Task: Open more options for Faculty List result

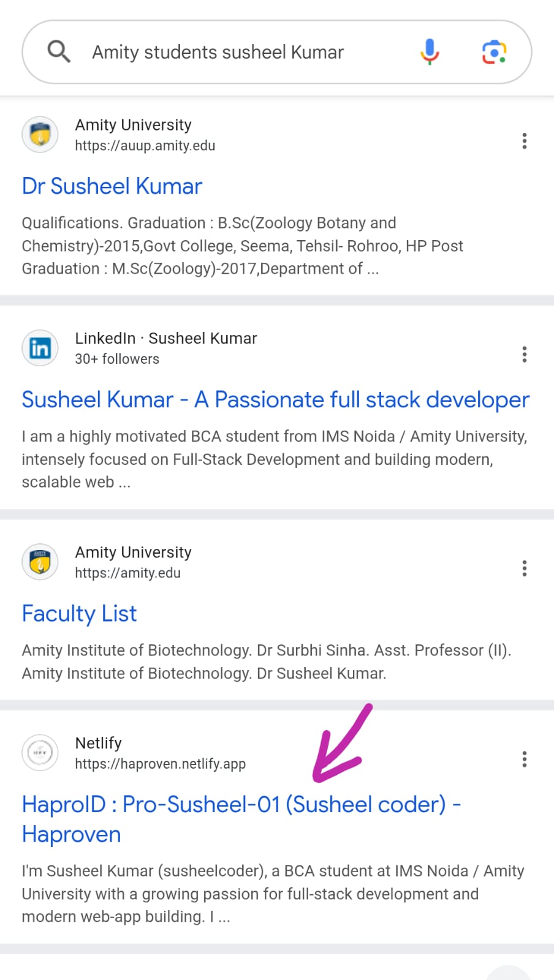Action: [524, 568]
